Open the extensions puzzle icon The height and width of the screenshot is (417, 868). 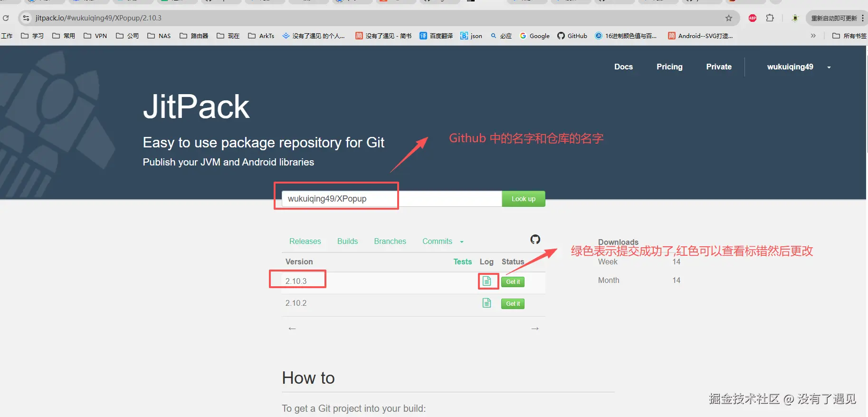coord(770,18)
